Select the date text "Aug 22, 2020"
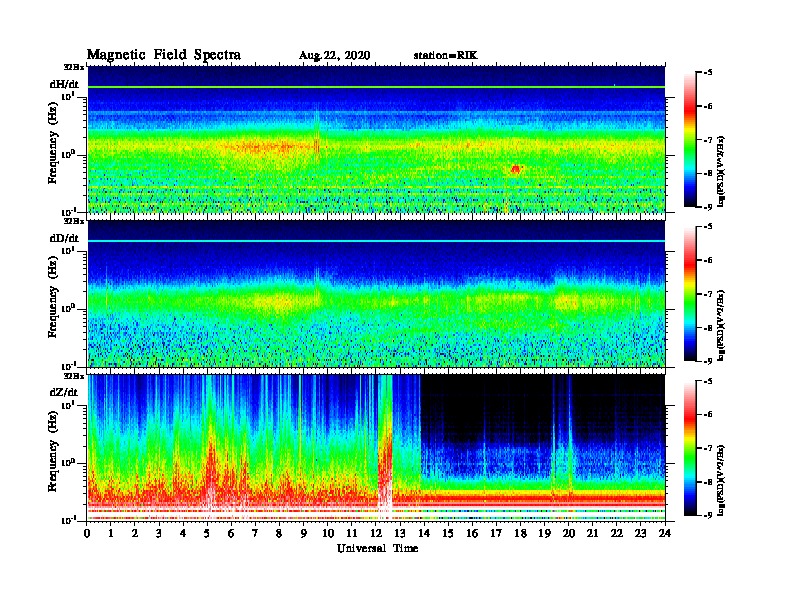Screen dimensions: 792x612 click(334, 56)
